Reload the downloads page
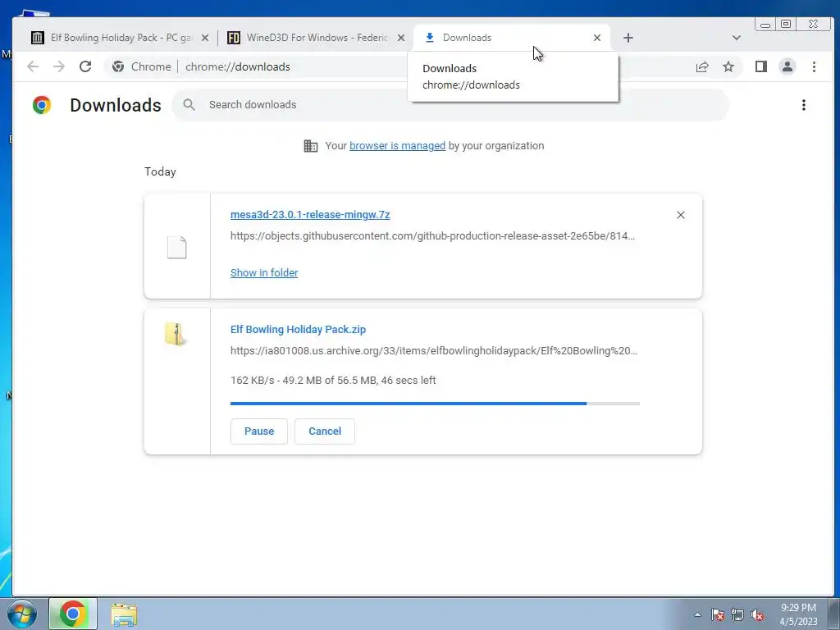This screenshot has width=840, height=630. click(85, 66)
